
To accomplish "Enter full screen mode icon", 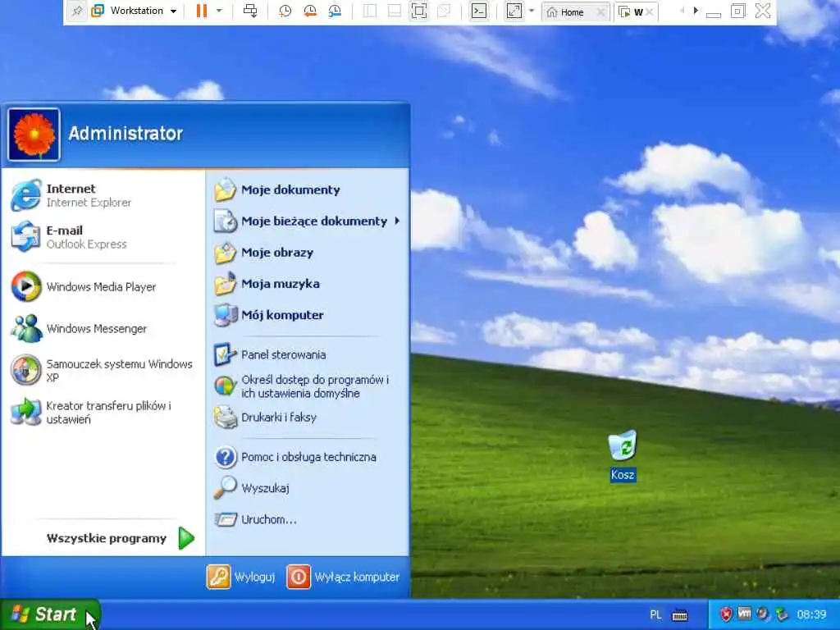I will tap(419, 11).
